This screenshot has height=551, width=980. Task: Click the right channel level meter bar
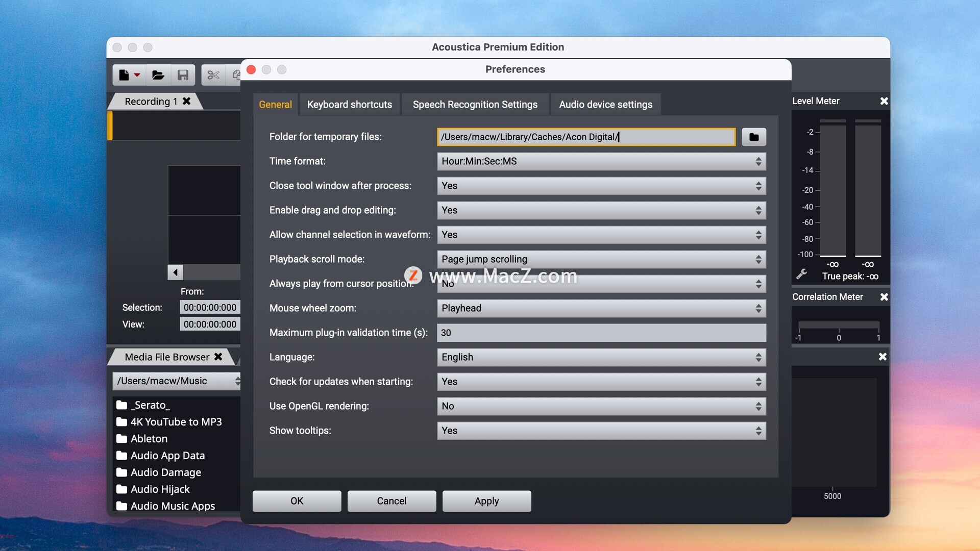pyautogui.click(x=868, y=188)
